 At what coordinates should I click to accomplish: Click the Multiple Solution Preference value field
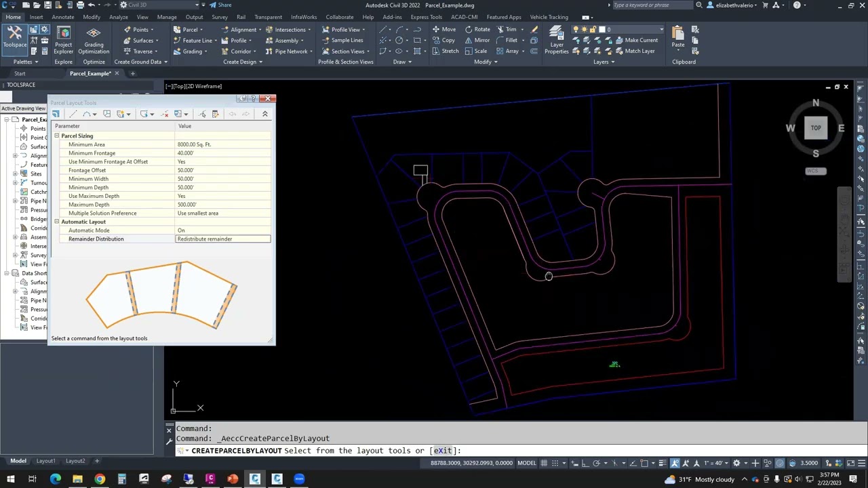click(223, 213)
